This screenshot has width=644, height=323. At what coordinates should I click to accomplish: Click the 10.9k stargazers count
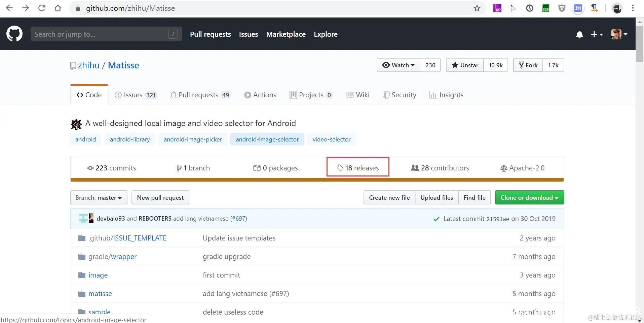[496, 65]
